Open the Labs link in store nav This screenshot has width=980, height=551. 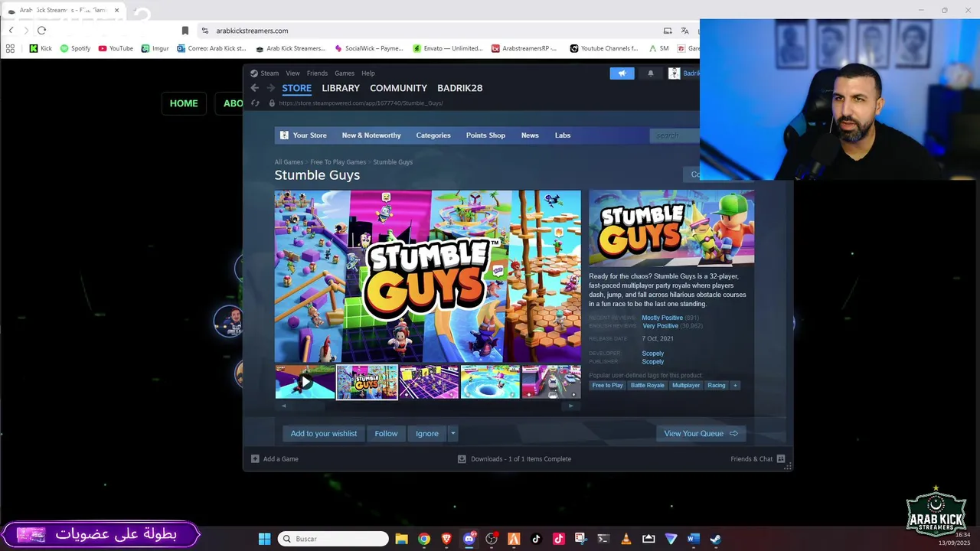click(x=563, y=135)
